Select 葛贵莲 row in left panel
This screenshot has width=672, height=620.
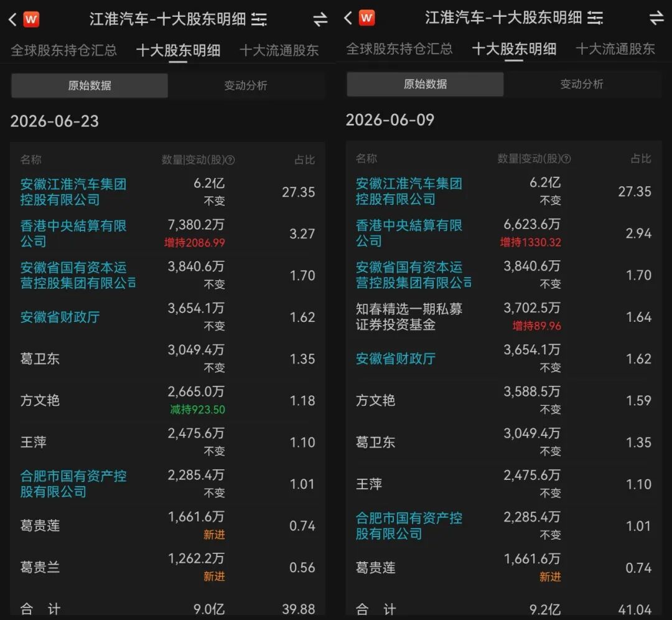(x=167, y=525)
